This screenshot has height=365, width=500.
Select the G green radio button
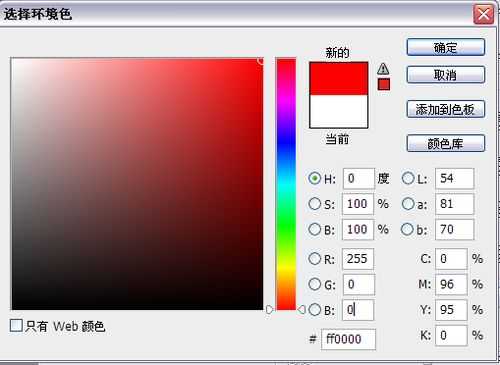point(314,284)
